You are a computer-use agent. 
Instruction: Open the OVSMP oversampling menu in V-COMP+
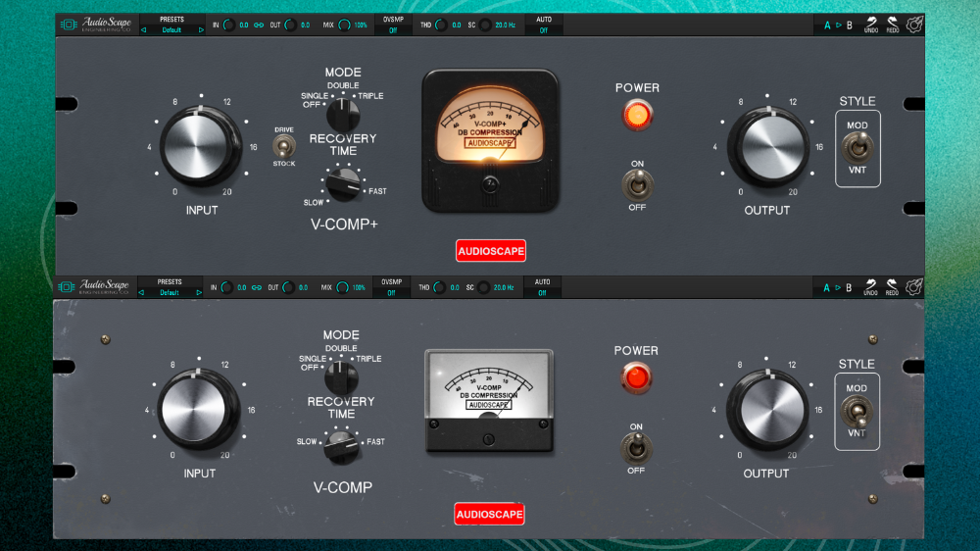(393, 25)
